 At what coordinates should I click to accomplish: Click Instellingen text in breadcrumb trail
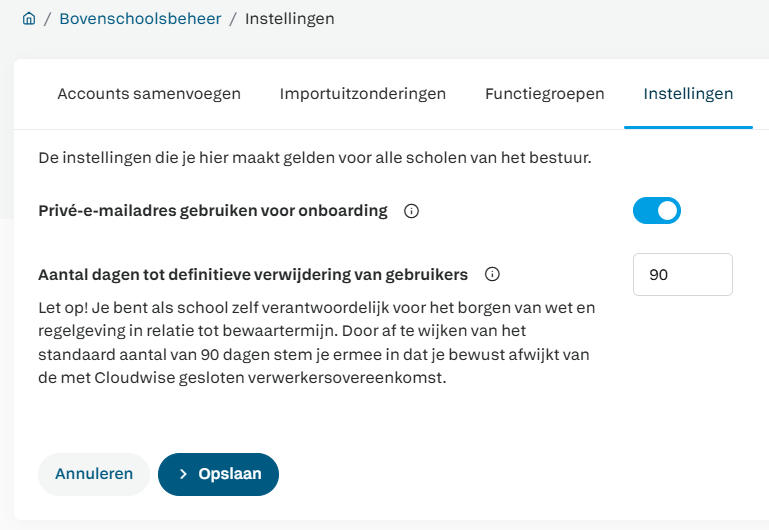click(290, 19)
